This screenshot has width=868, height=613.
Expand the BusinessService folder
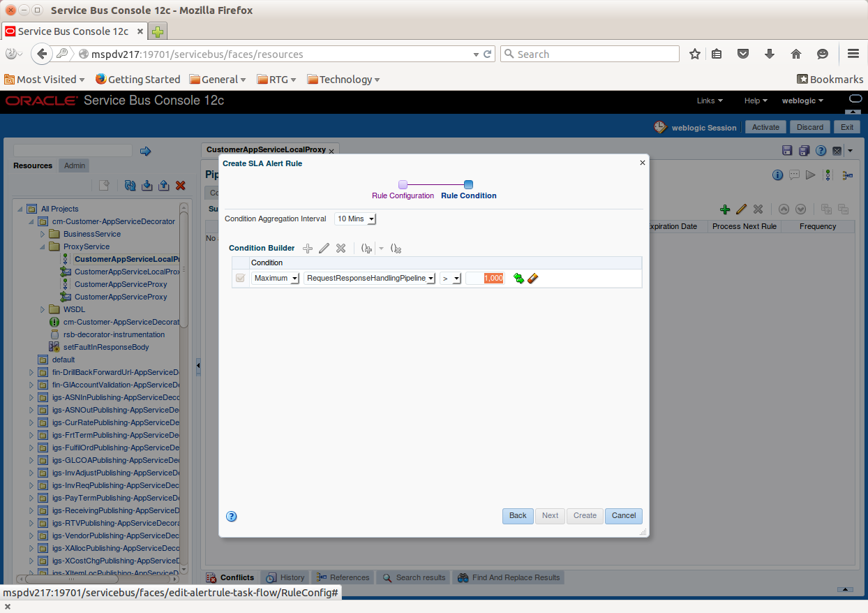42,234
